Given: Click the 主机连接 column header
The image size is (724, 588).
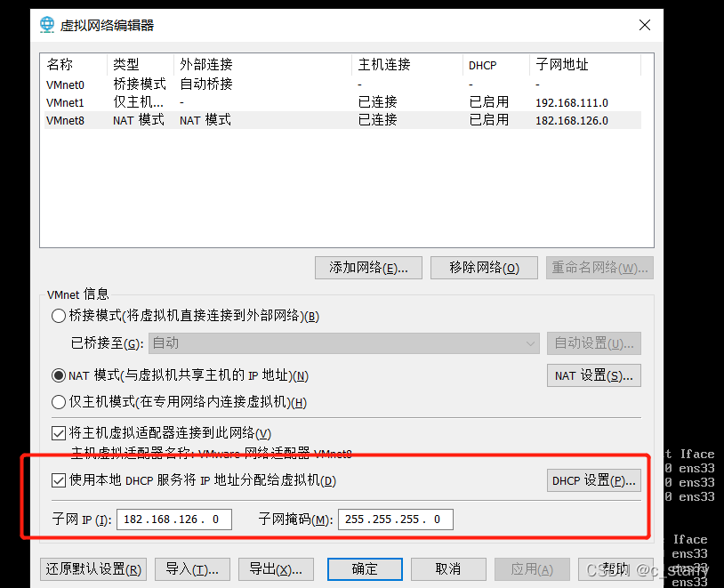Looking at the screenshot, I should 407,65.
